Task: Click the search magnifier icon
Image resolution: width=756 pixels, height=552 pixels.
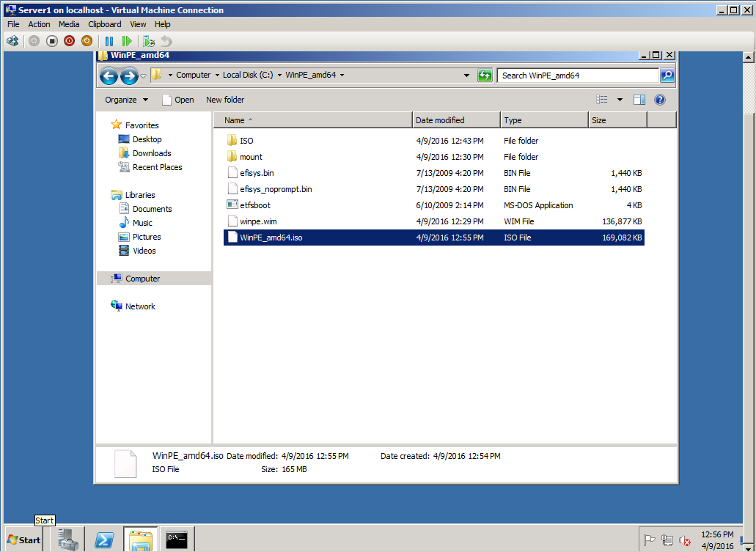Action: pos(667,76)
